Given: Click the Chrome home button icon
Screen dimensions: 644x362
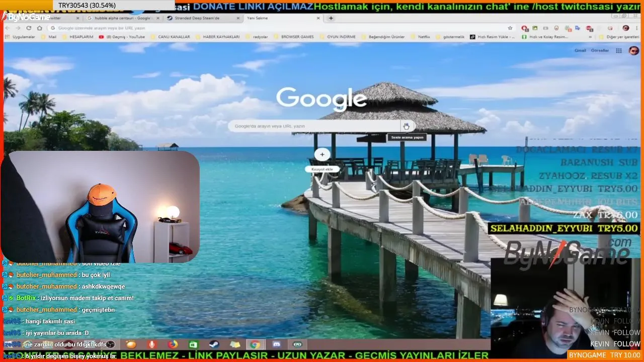Looking at the screenshot, I should pyautogui.click(x=40, y=28).
